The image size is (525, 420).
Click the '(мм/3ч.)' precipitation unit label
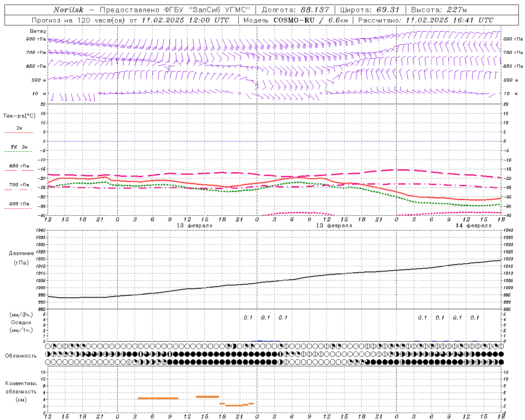pyautogui.click(x=21, y=315)
